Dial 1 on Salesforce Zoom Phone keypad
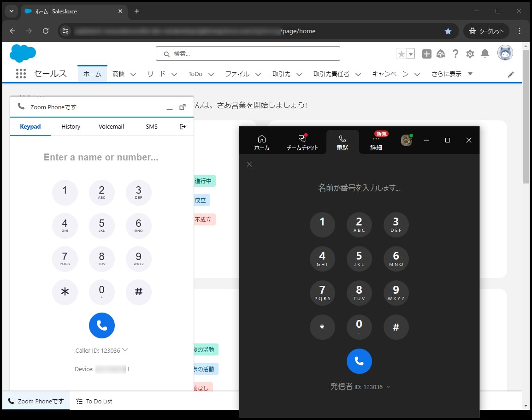 click(x=65, y=192)
